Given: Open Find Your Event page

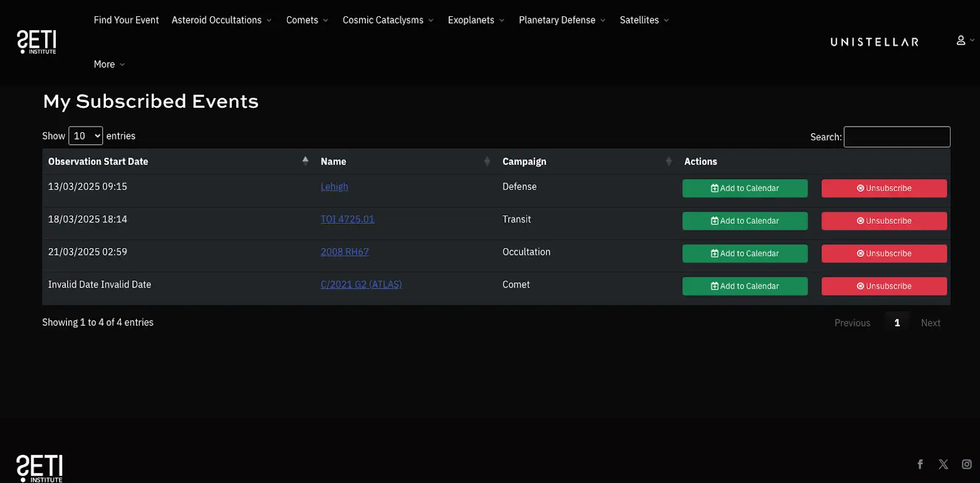Looking at the screenshot, I should coord(126,20).
